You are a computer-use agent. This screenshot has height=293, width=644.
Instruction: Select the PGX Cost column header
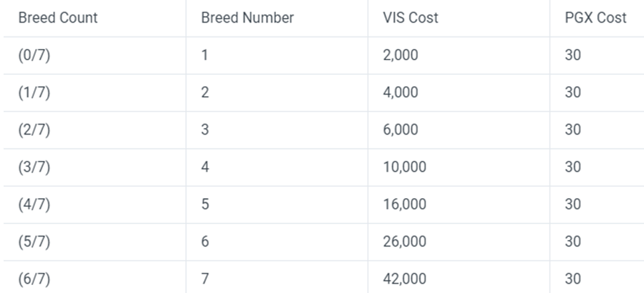(x=596, y=18)
